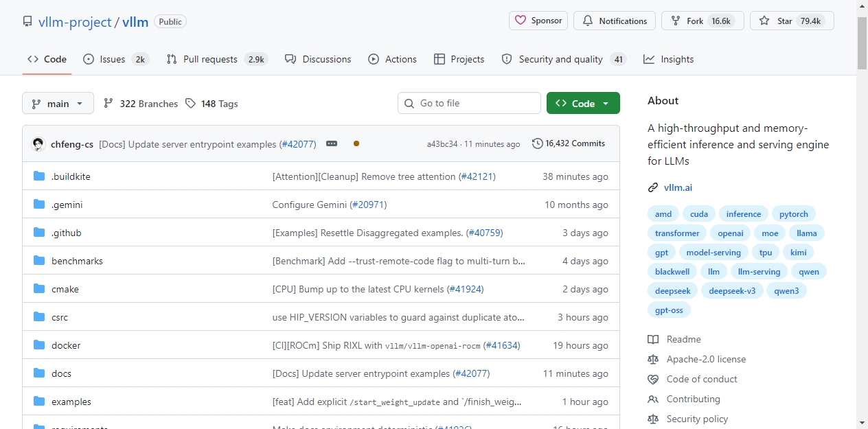Select the blackwell topic tag
Viewport: 868px width, 429px height.
coord(672,271)
